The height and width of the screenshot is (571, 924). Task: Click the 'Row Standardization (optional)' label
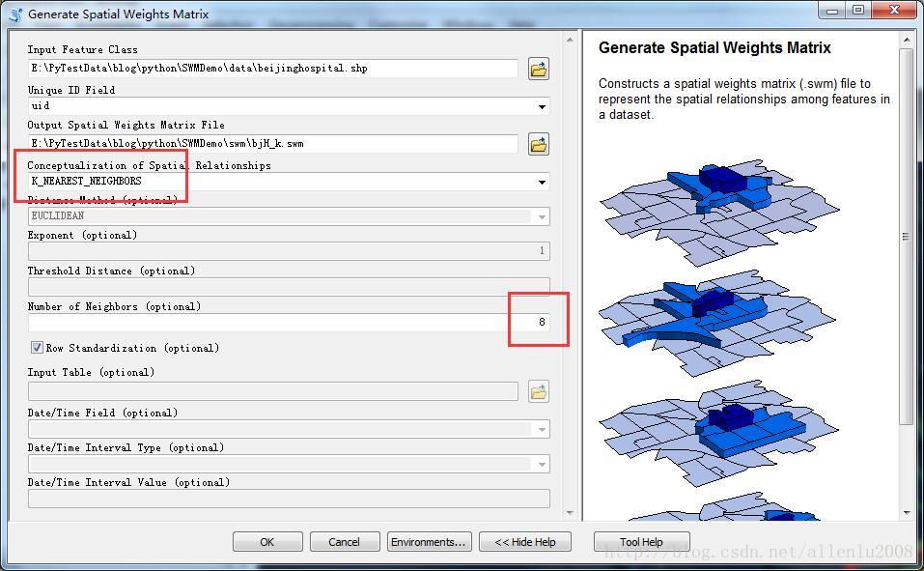[x=132, y=348]
